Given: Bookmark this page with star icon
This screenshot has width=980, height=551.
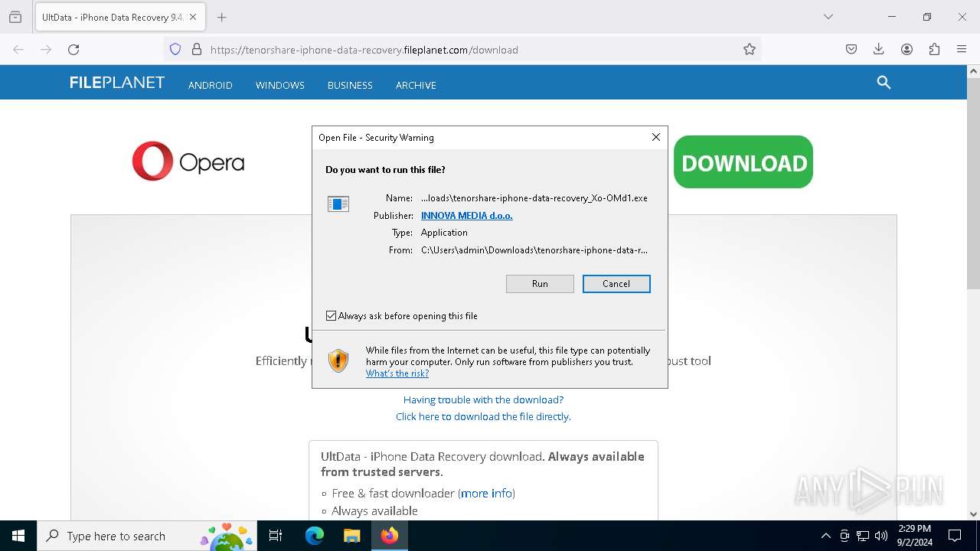Looking at the screenshot, I should [750, 49].
